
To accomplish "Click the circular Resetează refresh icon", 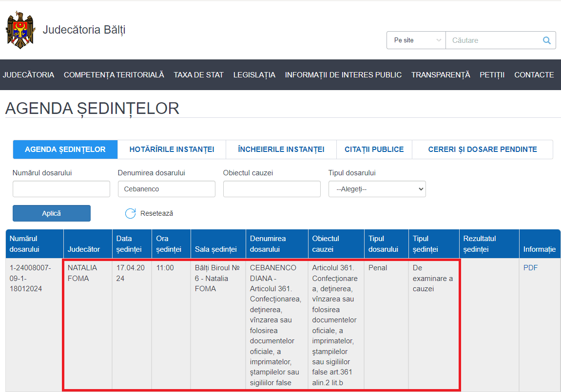I will tap(130, 213).
